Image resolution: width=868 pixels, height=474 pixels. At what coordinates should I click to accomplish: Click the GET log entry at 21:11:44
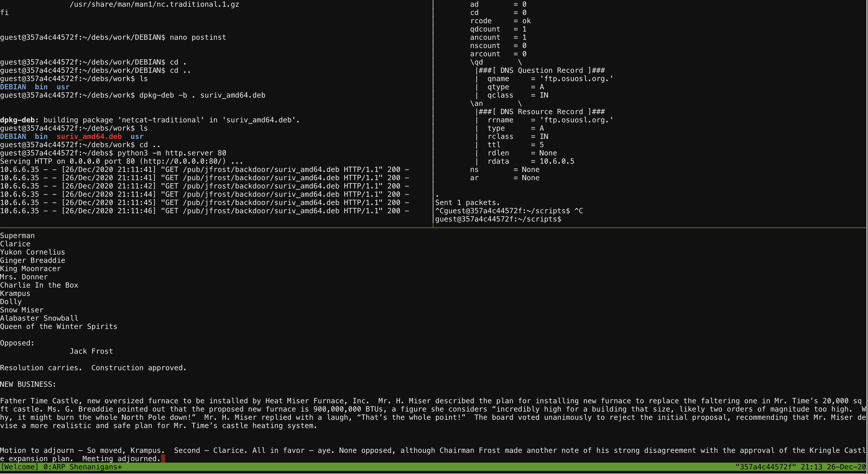(204, 194)
